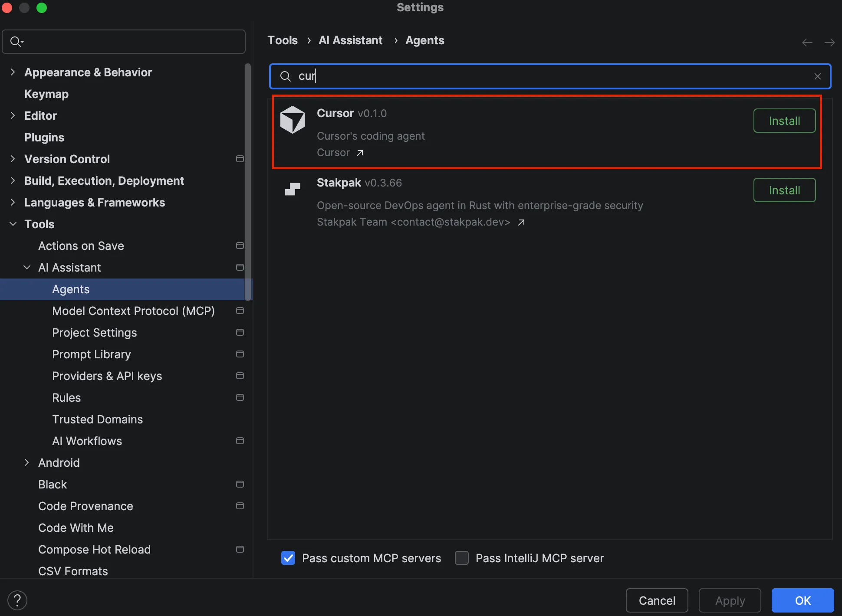Image resolution: width=842 pixels, height=616 pixels.
Task: Collapse the Tools tree node
Action: pos(13,224)
